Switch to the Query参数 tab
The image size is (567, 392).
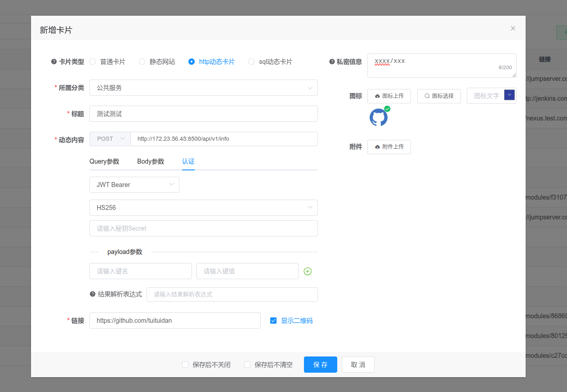pyautogui.click(x=104, y=161)
